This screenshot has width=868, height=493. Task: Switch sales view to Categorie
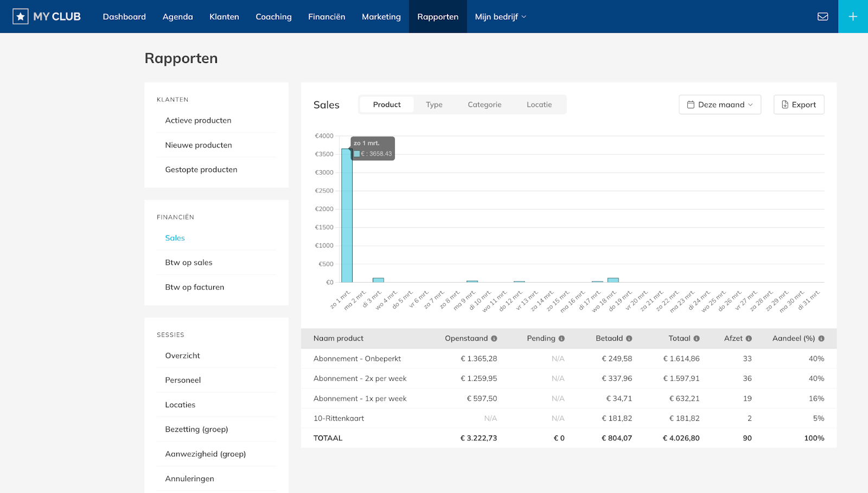click(484, 105)
